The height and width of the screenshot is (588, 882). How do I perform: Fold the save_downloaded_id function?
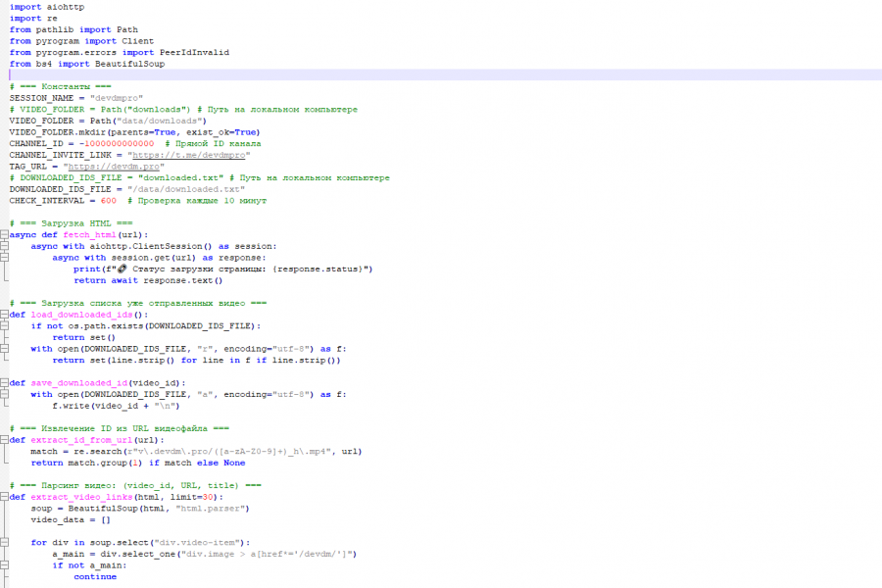(x=4, y=382)
